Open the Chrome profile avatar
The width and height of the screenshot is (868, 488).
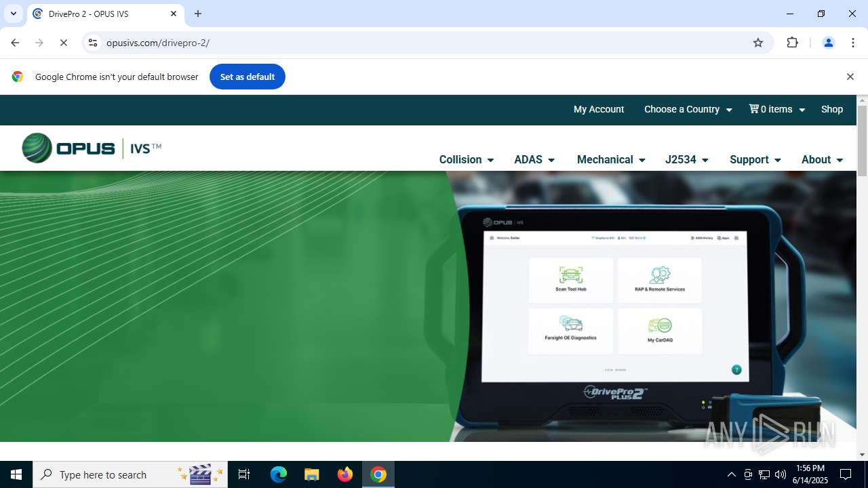(x=828, y=43)
